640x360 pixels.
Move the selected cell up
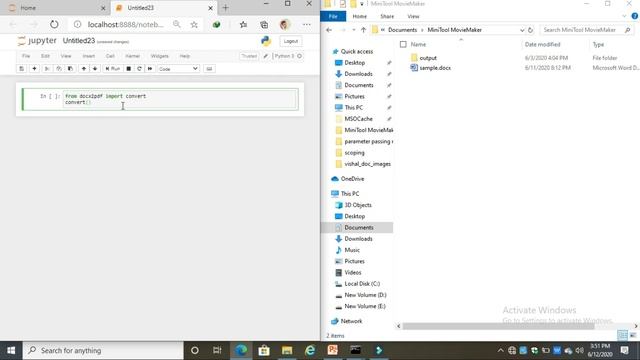point(84,69)
